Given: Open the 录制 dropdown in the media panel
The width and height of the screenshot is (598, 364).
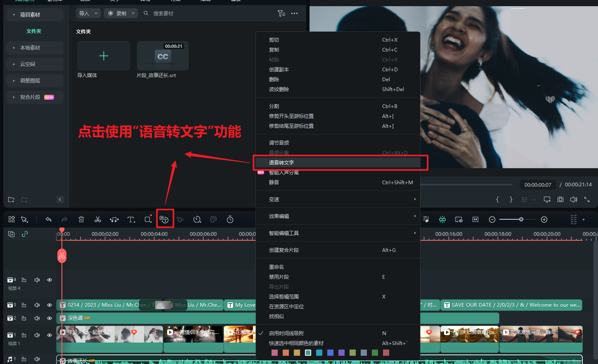Looking at the screenshot, I should click(121, 13).
